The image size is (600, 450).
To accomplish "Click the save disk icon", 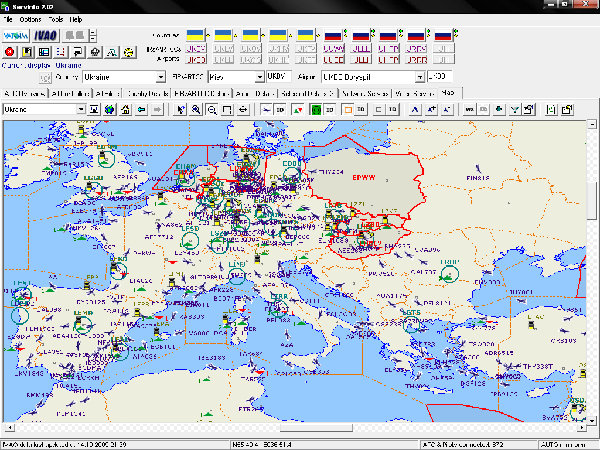I will pyautogui.click(x=27, y=52).
